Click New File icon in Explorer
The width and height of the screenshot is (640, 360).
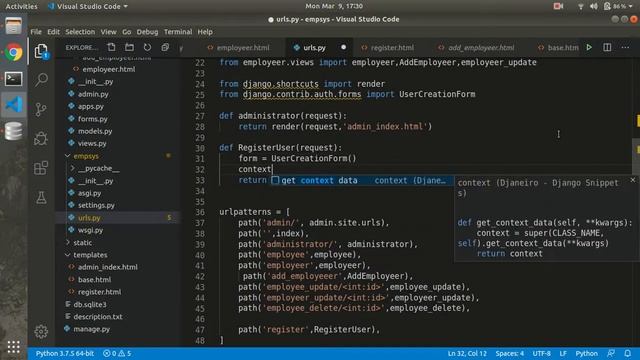coord(111,47)
